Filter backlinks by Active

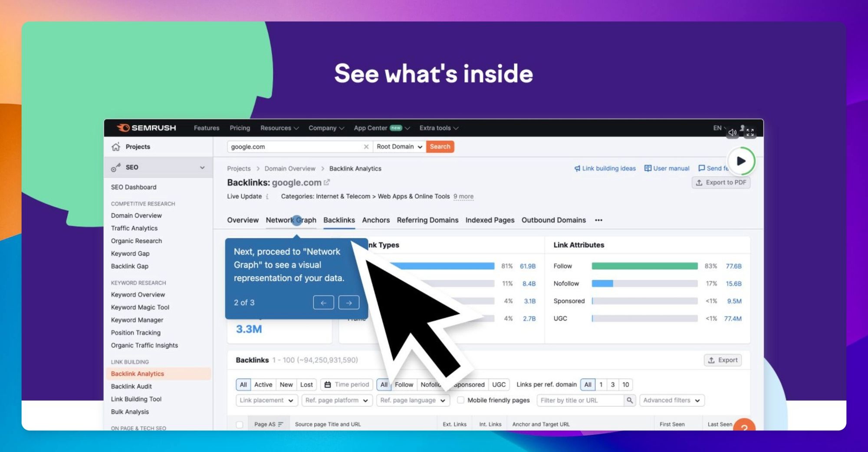[x=263, y=385]
